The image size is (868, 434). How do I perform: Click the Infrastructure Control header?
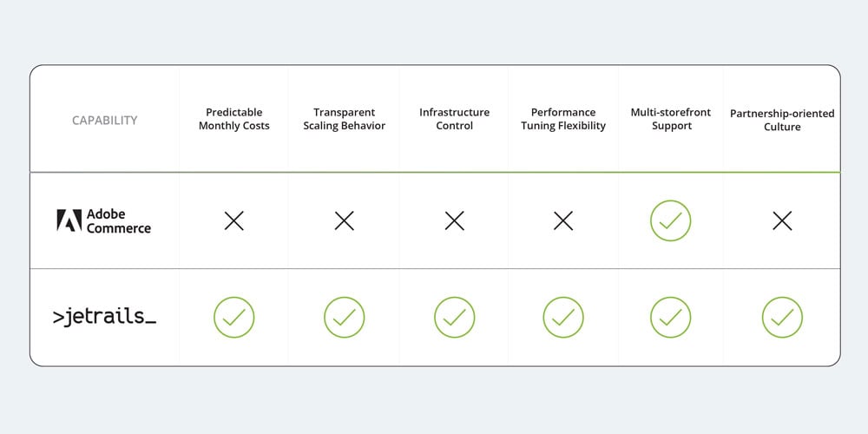click(454, 119)
